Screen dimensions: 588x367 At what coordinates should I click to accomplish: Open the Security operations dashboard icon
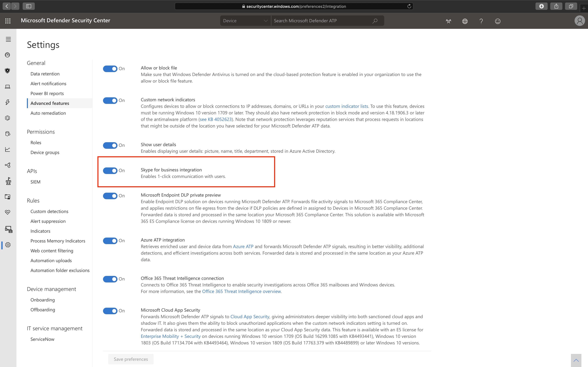8,55
